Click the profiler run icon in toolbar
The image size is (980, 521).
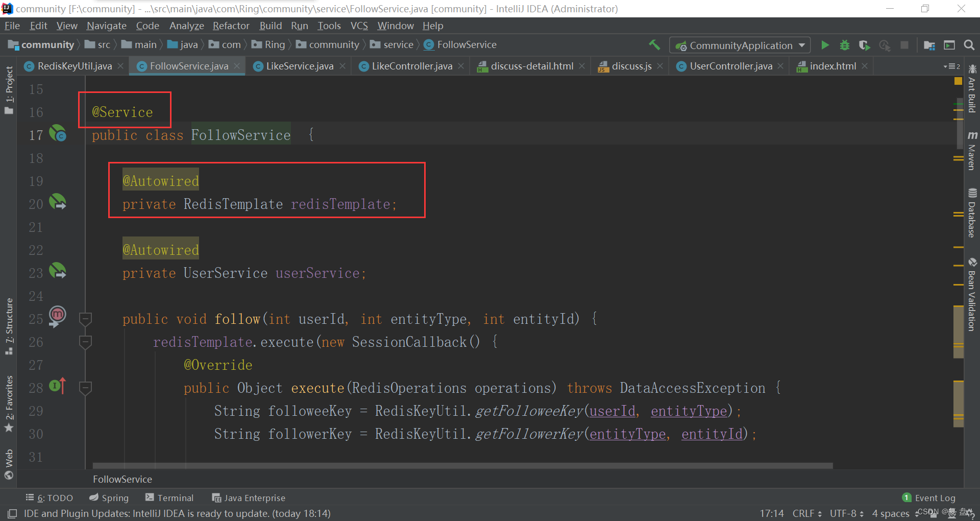885,45
